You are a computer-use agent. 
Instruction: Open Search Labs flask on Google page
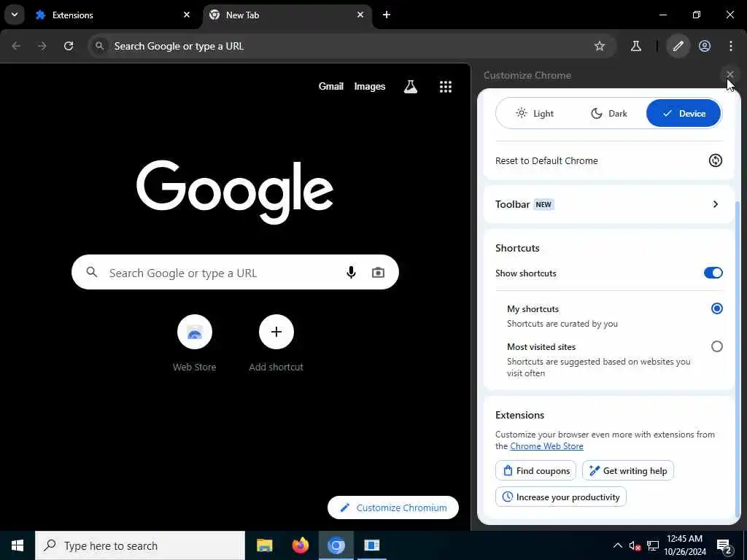pyautogui.click(x=411, y=86)
